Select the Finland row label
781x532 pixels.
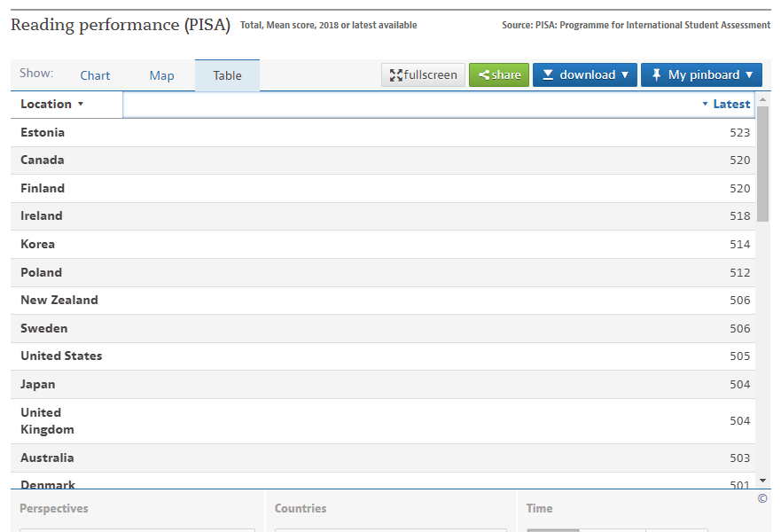43,188
